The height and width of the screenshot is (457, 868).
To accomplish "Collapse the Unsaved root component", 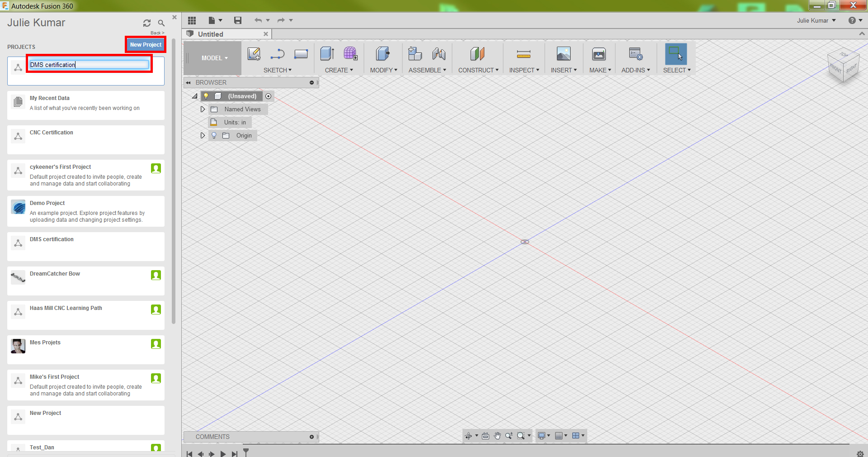I will tap(195, 96).
